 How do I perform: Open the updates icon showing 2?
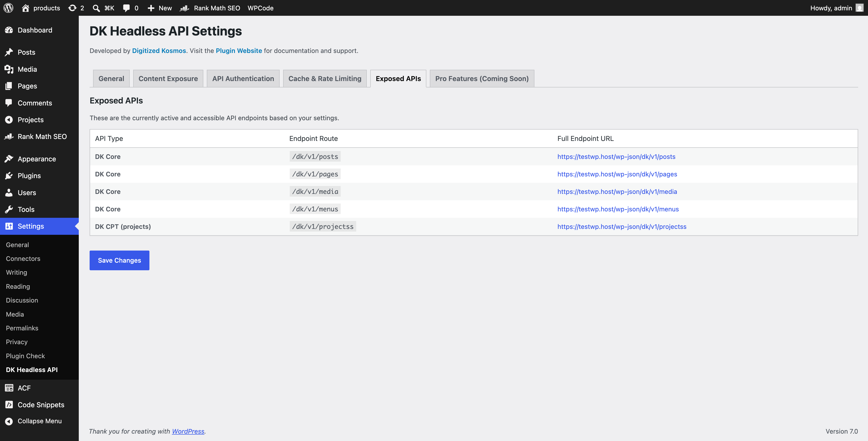coord(72,8)
